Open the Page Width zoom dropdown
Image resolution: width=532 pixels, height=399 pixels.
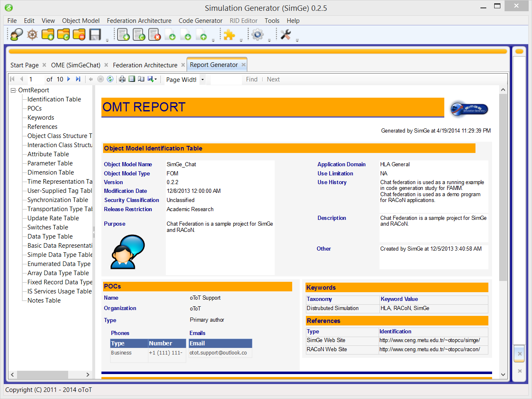point(202,79)
